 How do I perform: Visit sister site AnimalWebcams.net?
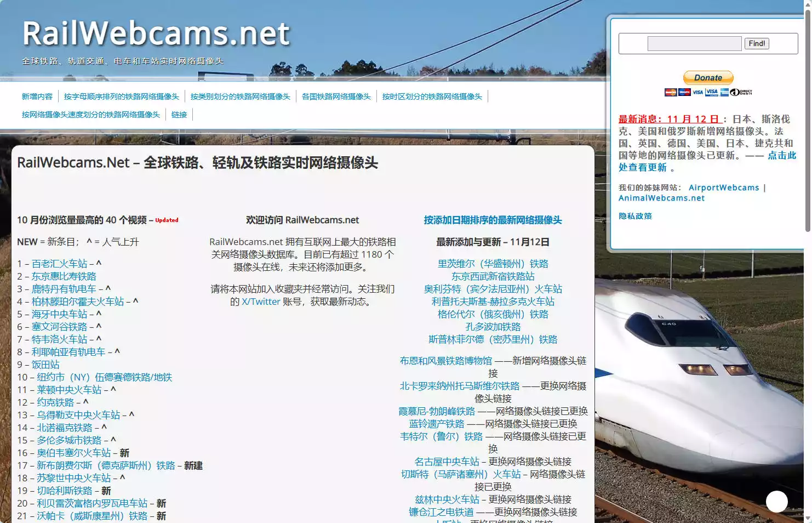tap(661, 198)
